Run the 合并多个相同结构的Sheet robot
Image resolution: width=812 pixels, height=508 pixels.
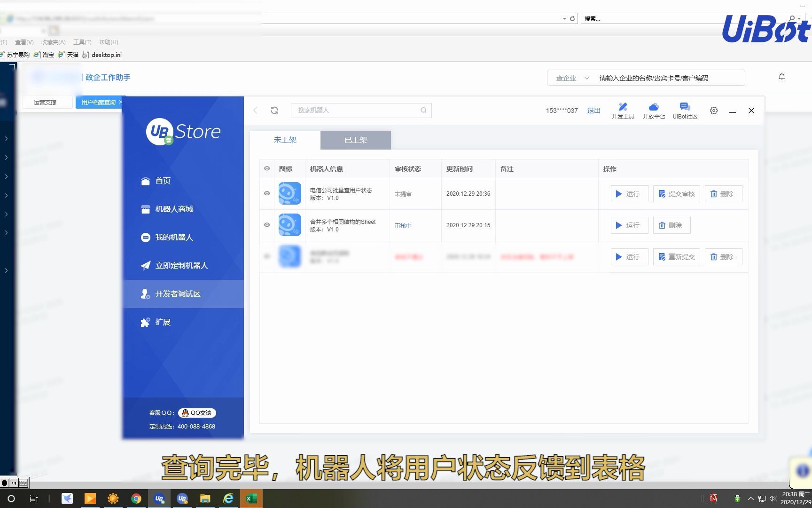click(x=629, y=225)
